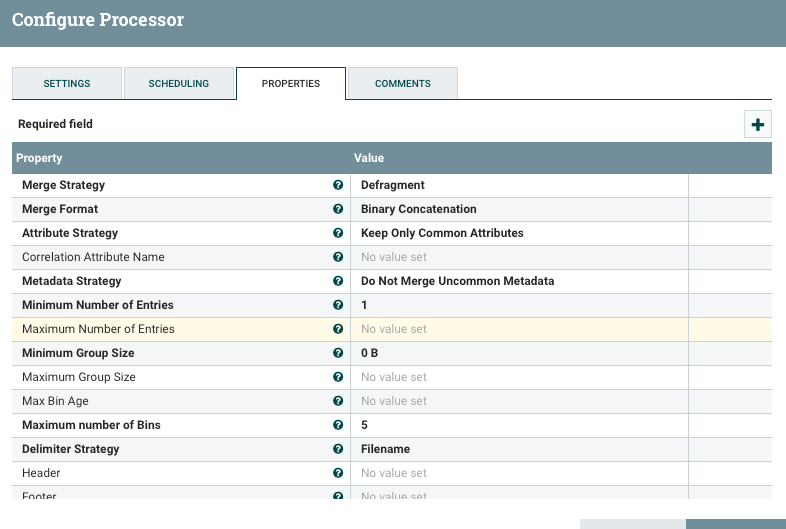This screenshot has height=529, width=786.
Task: Click help icon next to Attribute Strategy
Action: [338, 233]
